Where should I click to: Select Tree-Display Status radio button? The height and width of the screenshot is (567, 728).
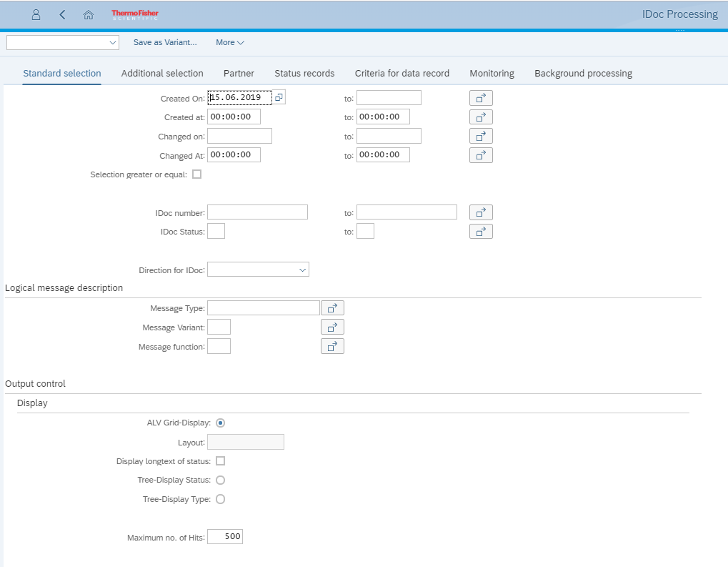(x=220, y=480)
